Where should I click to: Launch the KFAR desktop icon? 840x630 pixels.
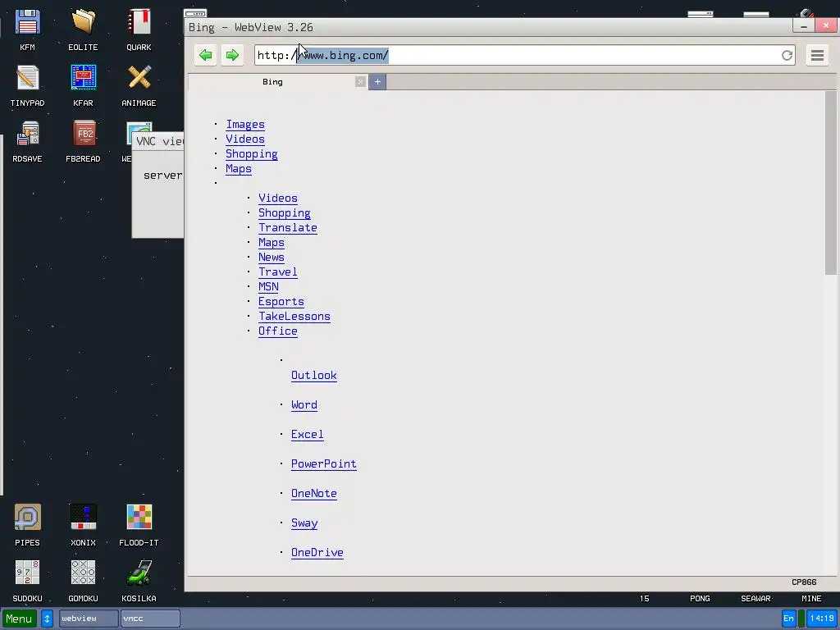tap(83, 86)
